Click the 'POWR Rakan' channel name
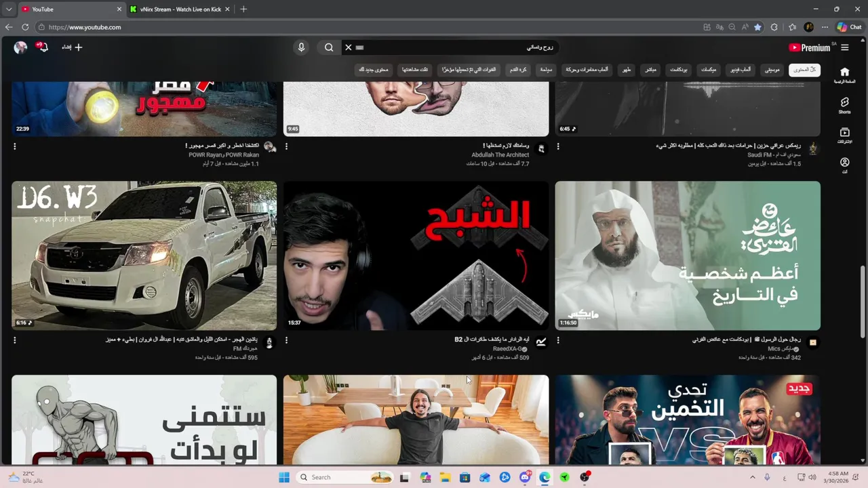This screenshot has height=488, width=868. click(242, 155)
